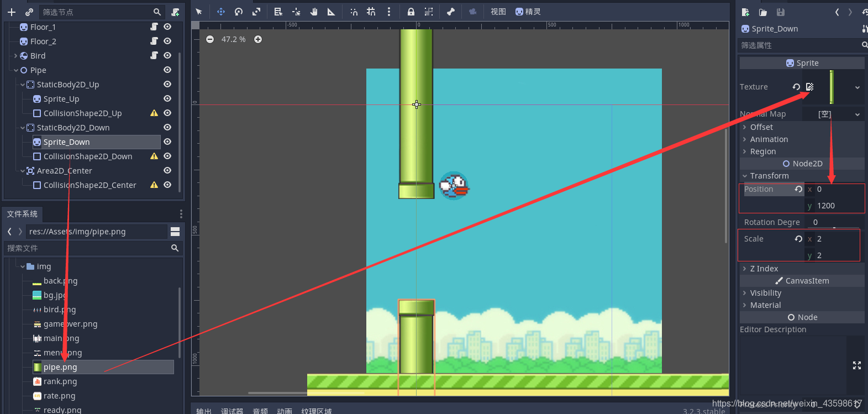Image resolution: width=868 pixels, height=414 pixels.
Task: Choose the Rotate Mode tool
Action: pyautogui.click(x=239, y=12)
